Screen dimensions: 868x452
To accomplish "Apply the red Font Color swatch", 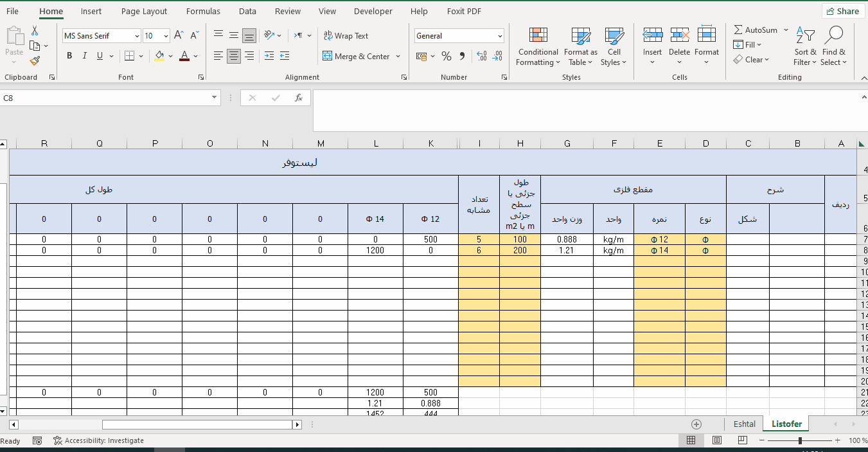I will click(184, 56).
